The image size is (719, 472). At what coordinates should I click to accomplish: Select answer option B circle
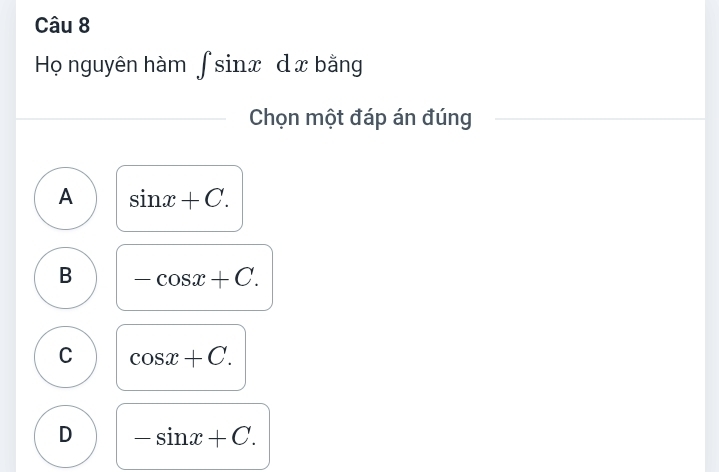pyautogui.click(x=66, y=277)
